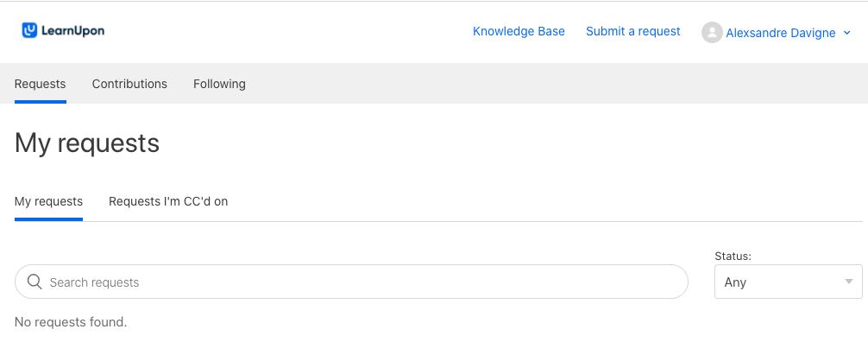Open the Status filter showing Any
868x342 pixels.
789,282
